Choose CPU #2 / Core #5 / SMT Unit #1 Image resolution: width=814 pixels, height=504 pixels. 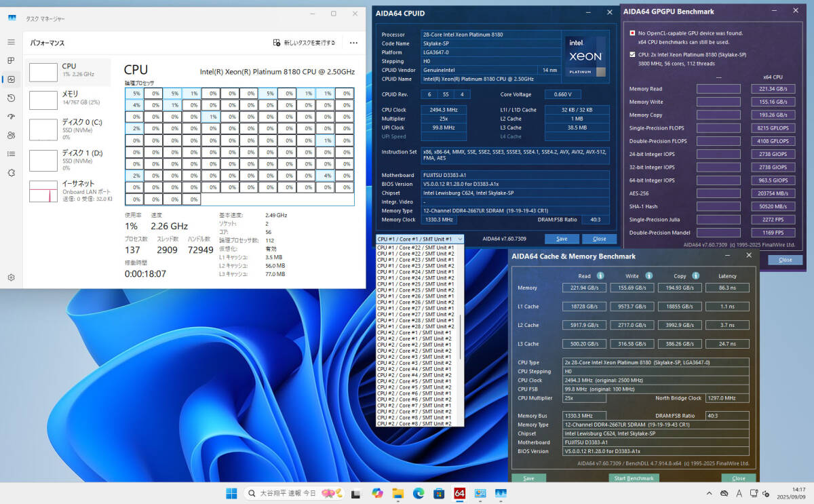point(415,381)
